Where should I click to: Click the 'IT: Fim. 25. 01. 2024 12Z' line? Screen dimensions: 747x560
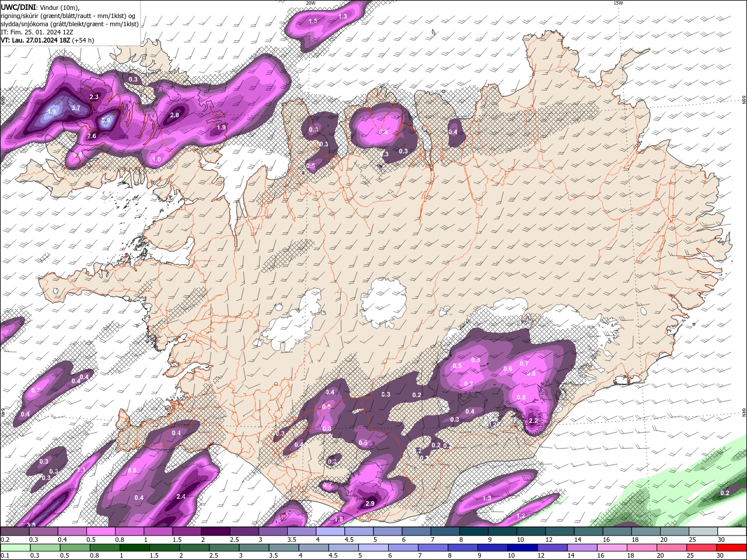tap(36, 32)
